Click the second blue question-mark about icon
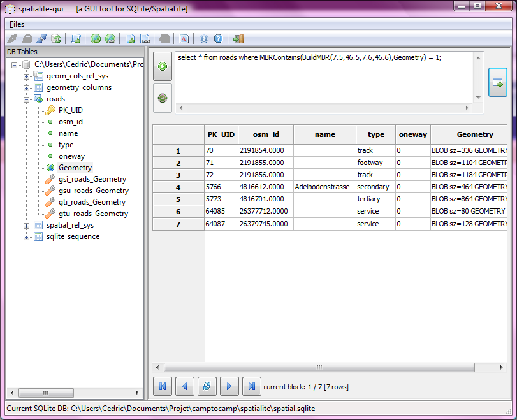Image resolution: width=517 pixels, height=420 pixels. tap(218, 39)
